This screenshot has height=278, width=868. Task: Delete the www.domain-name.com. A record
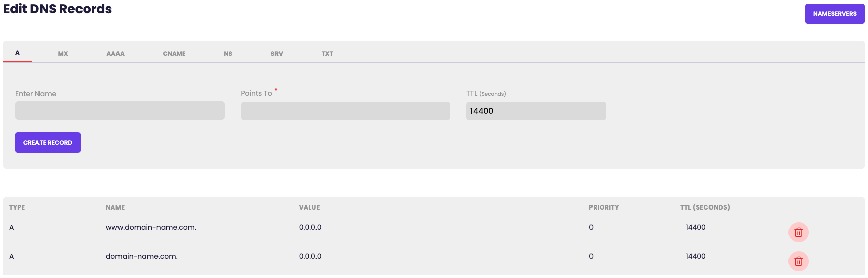tap(798, 232)
